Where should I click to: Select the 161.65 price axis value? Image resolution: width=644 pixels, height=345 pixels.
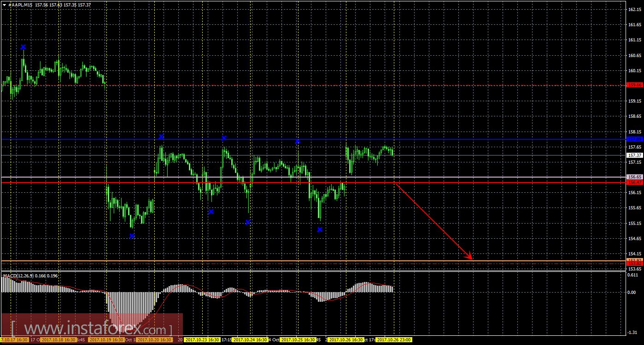[x=635, y=25]
